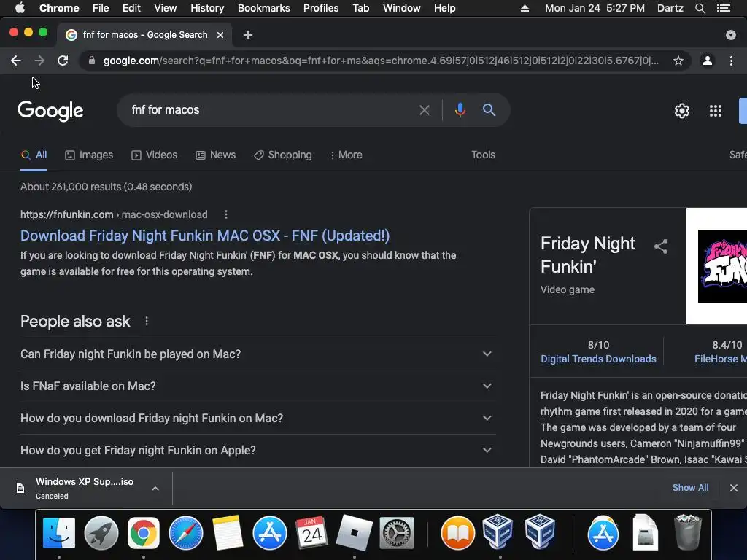Expand 'How do you download Friday night Funkin on Mac?'
The height and width of the screenshot is (560, 747).
click(258, 418)
